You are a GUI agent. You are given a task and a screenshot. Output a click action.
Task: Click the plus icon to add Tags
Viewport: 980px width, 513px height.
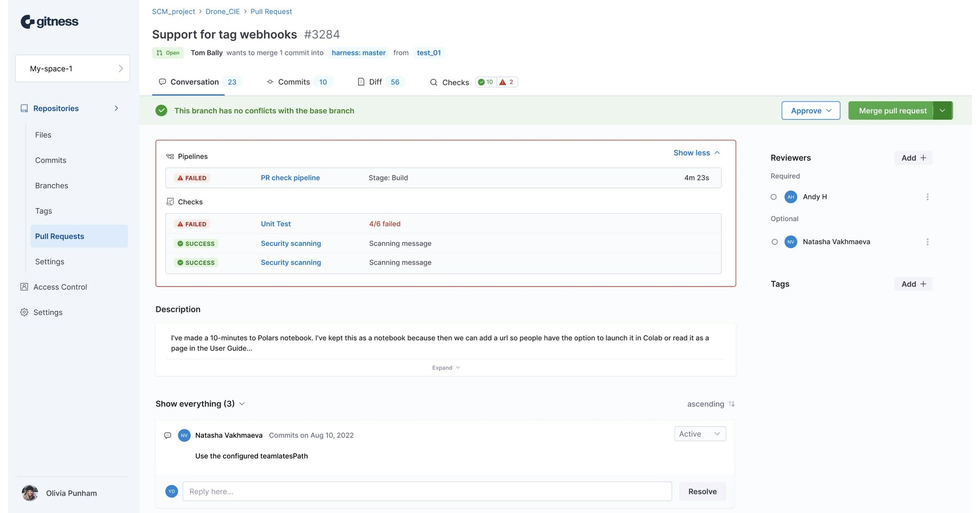coord(923,284)
